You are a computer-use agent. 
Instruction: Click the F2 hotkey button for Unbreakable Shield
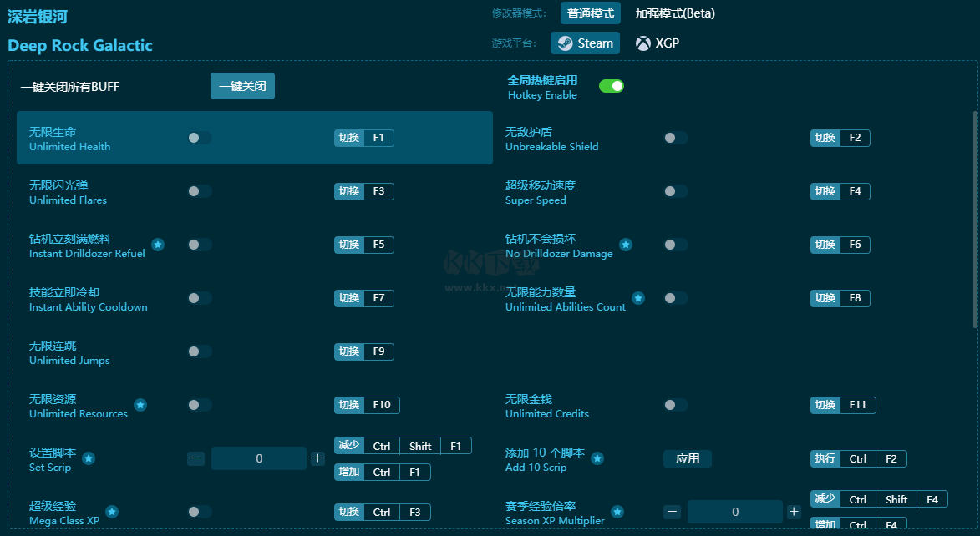click(840, 138)
